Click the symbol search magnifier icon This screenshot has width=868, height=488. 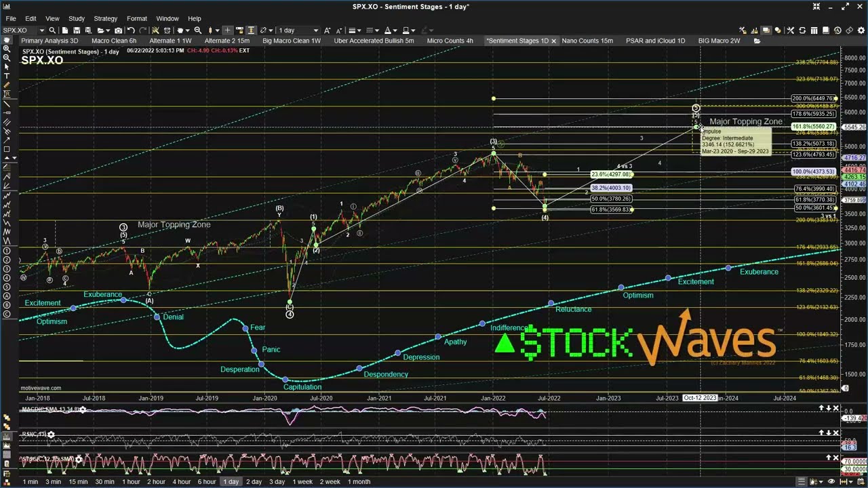(x=52, y=30)
